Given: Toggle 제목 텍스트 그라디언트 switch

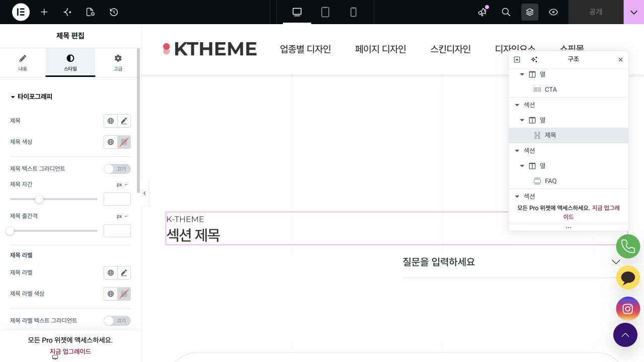Looking at the screenshot, I should 117,169.
